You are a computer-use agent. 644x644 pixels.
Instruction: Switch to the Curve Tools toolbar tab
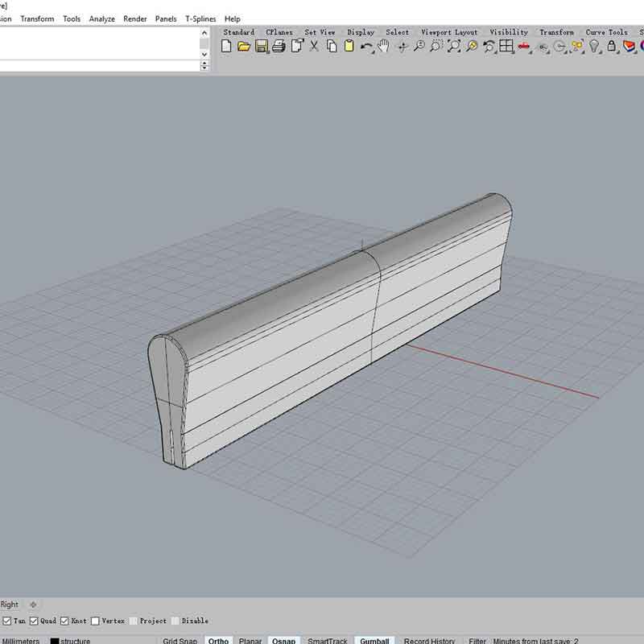point(606,32)
